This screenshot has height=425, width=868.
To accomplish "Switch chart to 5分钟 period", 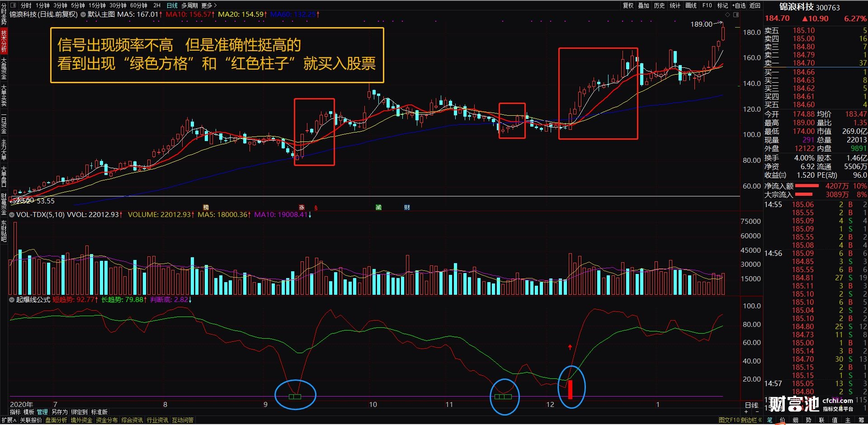I will (78, 5).
